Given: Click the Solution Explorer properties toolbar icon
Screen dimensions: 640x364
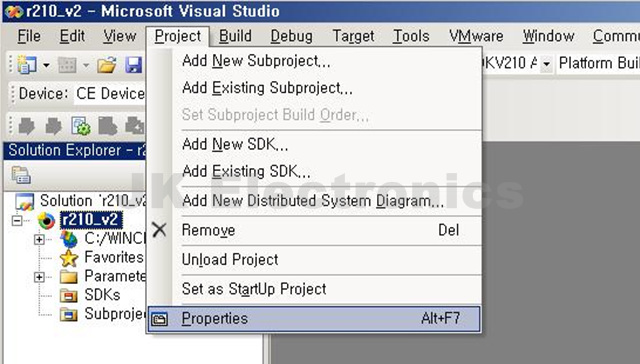Looking at the screenshot, I should click(21, 175).
